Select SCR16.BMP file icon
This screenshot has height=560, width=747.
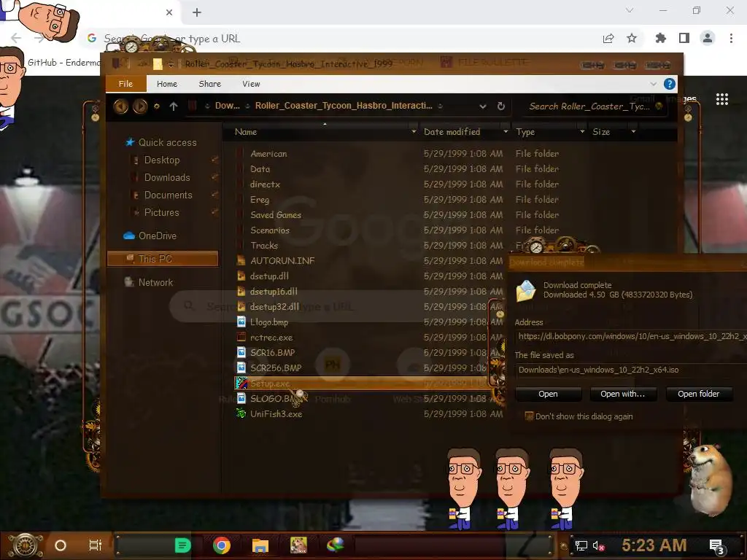click(241, 352)
